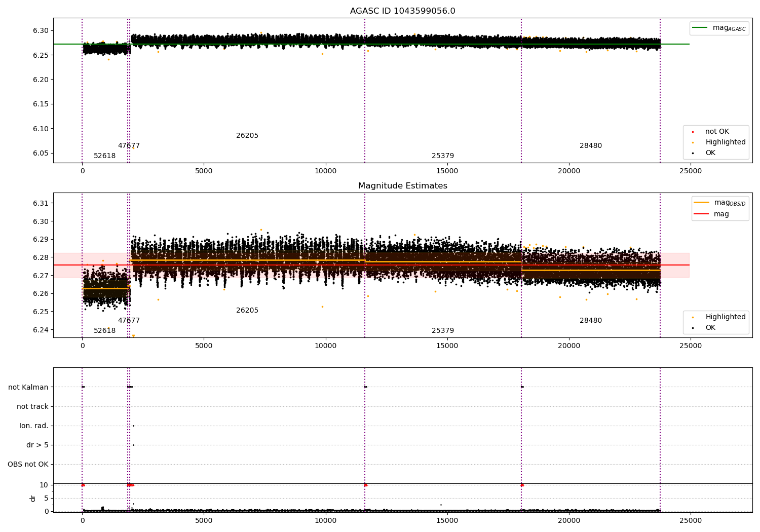Click the 'AGASC ID 1043599056.0' title
The height and width of the screenshot is (532, 760).
402,11
